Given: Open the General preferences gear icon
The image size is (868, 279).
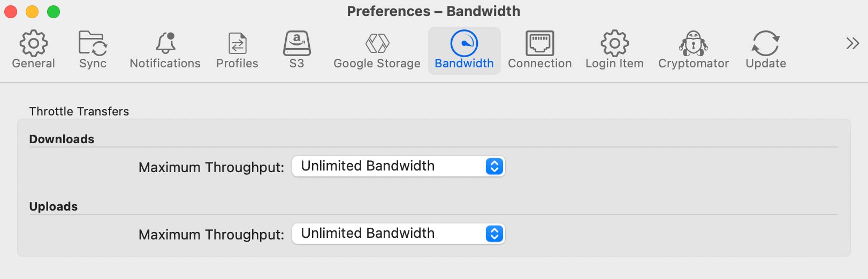Looking at the screenshot, I should coord(33,43).
